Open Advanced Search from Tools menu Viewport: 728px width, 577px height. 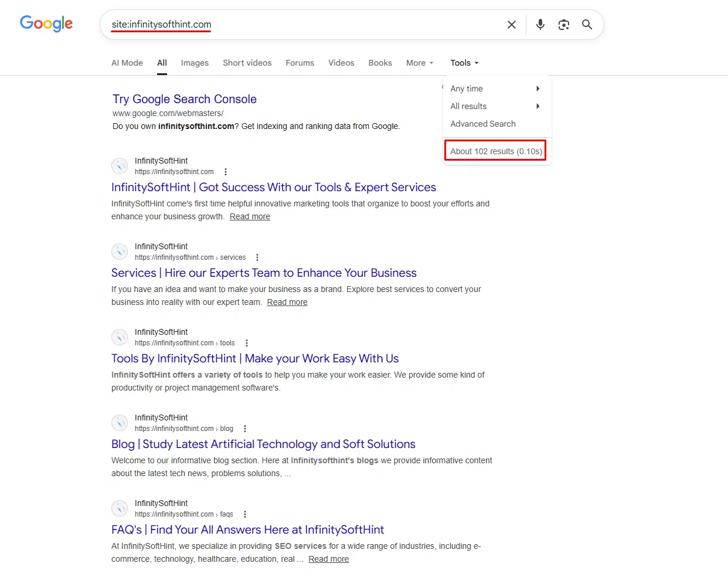[x=483, y=124]
